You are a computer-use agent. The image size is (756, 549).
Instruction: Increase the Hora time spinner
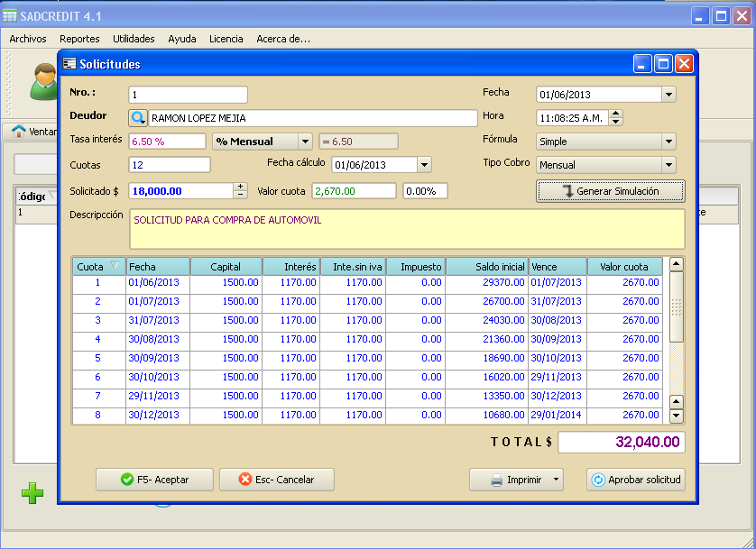tap(616, 114)
